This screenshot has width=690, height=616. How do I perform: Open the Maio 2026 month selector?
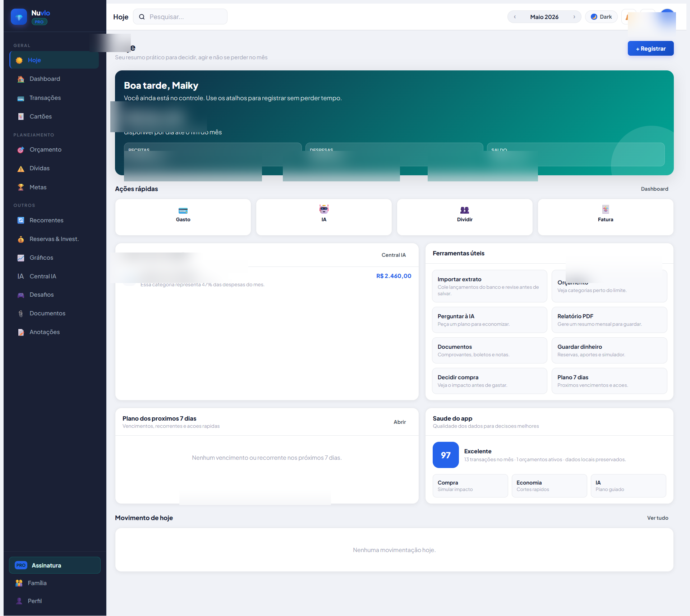coord(544,17)
